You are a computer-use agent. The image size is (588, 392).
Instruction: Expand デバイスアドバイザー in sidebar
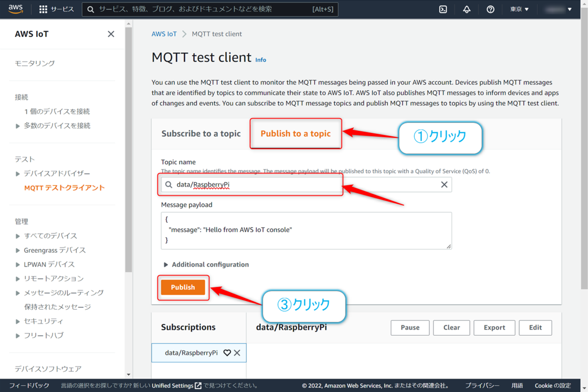[x=18, y=174]
